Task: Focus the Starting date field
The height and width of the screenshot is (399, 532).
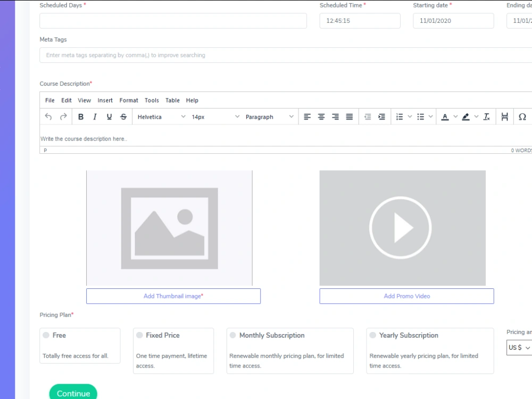Action: [x=453, y=21]
